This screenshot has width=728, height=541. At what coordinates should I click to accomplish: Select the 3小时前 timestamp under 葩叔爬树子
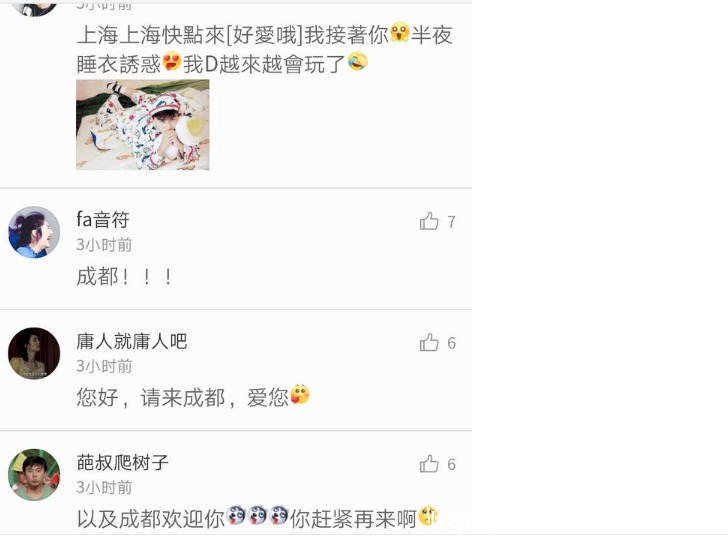104,488
